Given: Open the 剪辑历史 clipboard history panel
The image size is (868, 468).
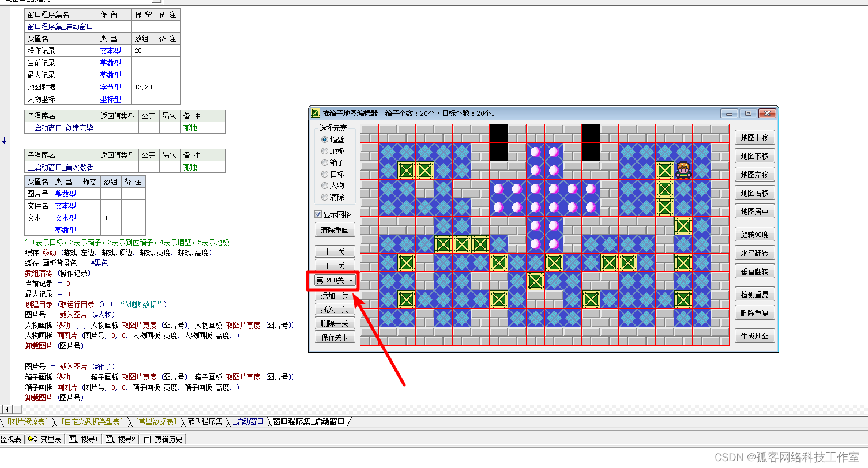Looking at the screenshot, I should coord(163,439).
